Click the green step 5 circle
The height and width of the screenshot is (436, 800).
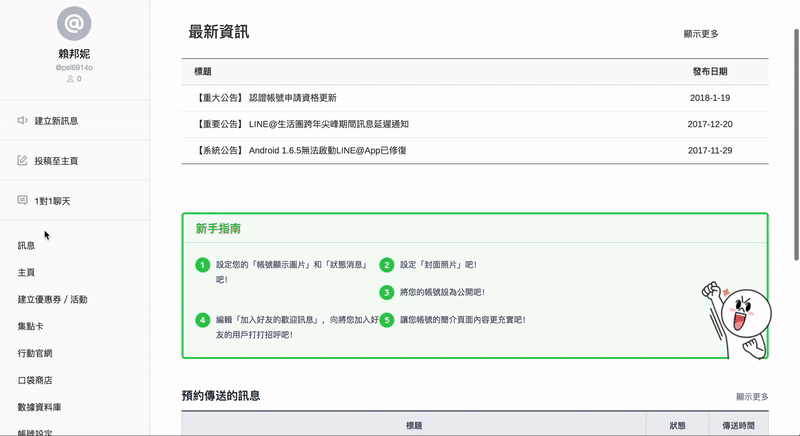coord(387,320)
